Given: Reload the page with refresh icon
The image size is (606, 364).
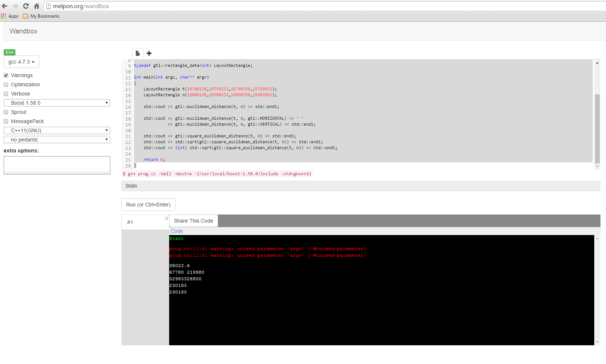Looking at the screenshot, I should pyautogui.click(x=26, y=6).
